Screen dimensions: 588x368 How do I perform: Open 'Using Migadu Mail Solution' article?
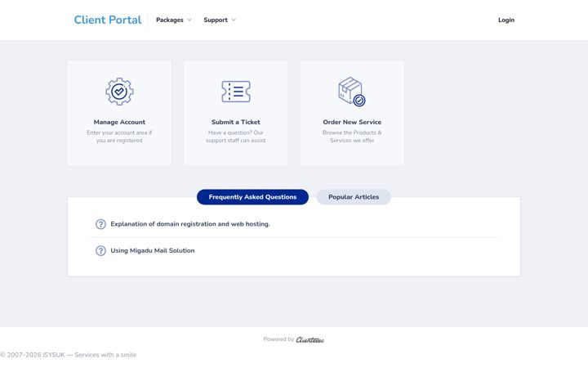[x=152, y=250]
